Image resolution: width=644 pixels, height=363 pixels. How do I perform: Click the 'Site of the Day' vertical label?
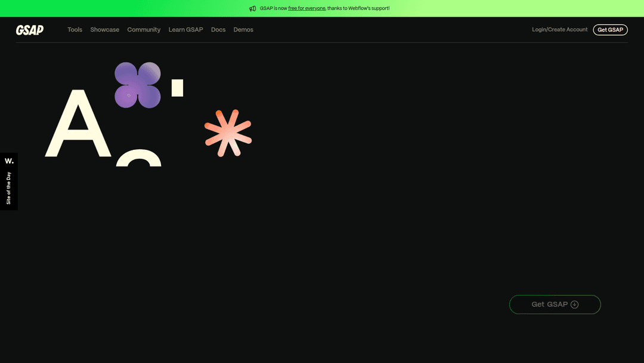pos(9,188)
